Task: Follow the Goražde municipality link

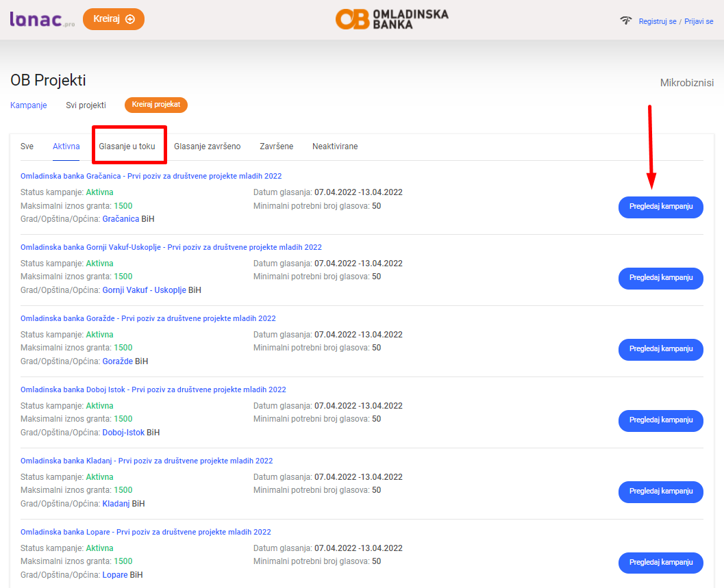Action: (117, 361)
